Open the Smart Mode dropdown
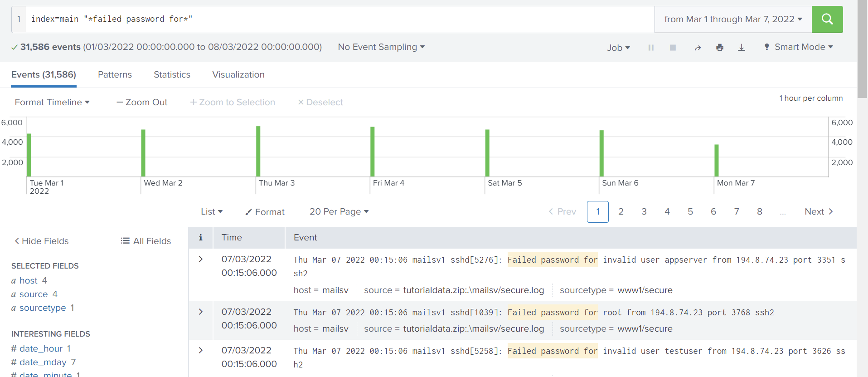Screen dimensions: 868x377 pyautogui.click(x=799, y=47)
